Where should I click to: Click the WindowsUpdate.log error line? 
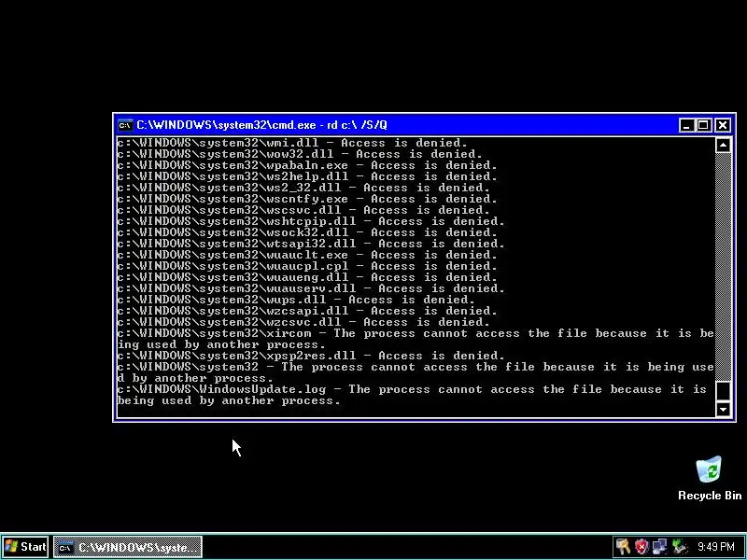click(x=412, y=395)
